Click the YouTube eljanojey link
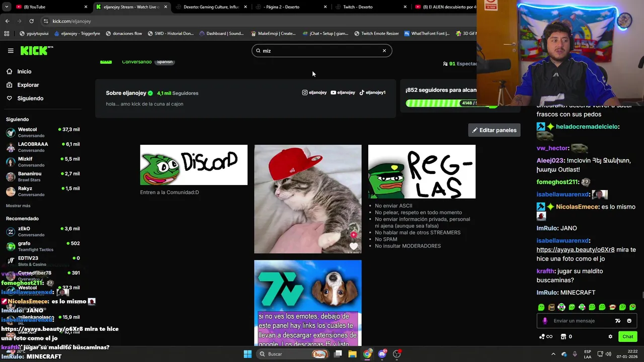644x362 pixels. tap(343, 93)
